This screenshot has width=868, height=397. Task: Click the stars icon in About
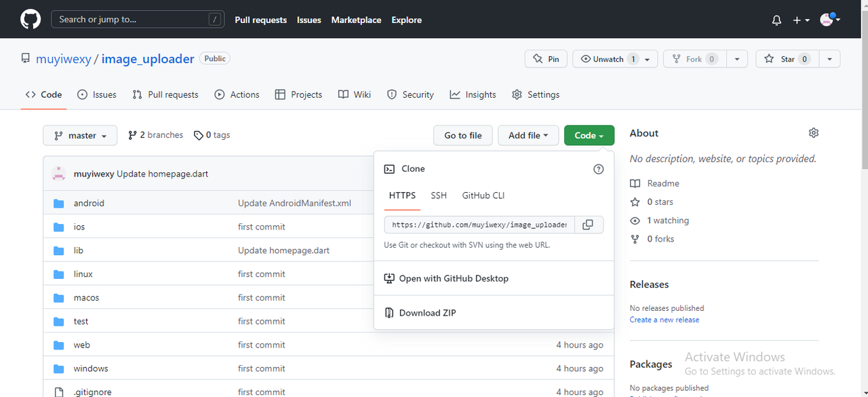tap(635, 202)
